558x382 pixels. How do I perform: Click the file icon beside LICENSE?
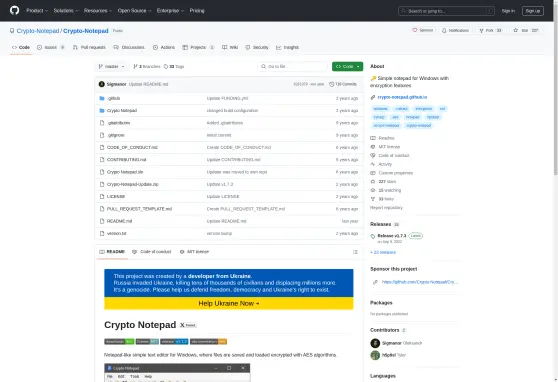[102, 197]
